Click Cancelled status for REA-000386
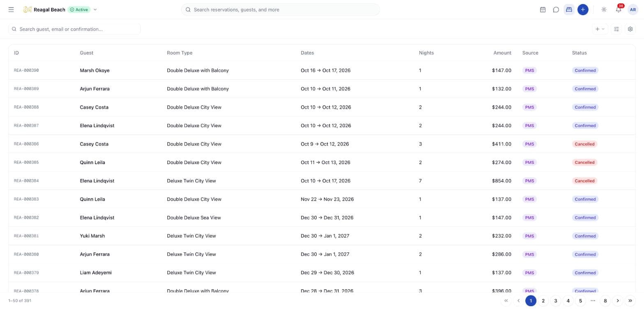 click(584, 144)
